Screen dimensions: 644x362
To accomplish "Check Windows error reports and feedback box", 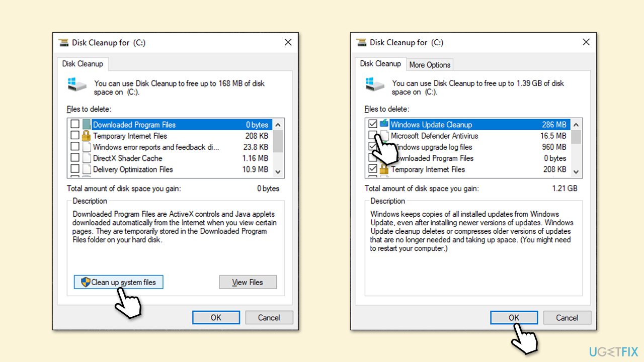I will pyautogui.click(x=75, y=147).
